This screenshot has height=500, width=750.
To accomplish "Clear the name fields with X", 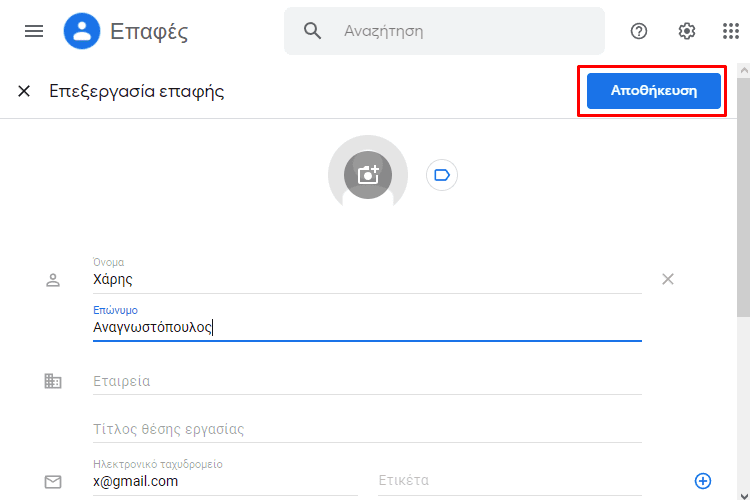I will click(x=668, y=279).
